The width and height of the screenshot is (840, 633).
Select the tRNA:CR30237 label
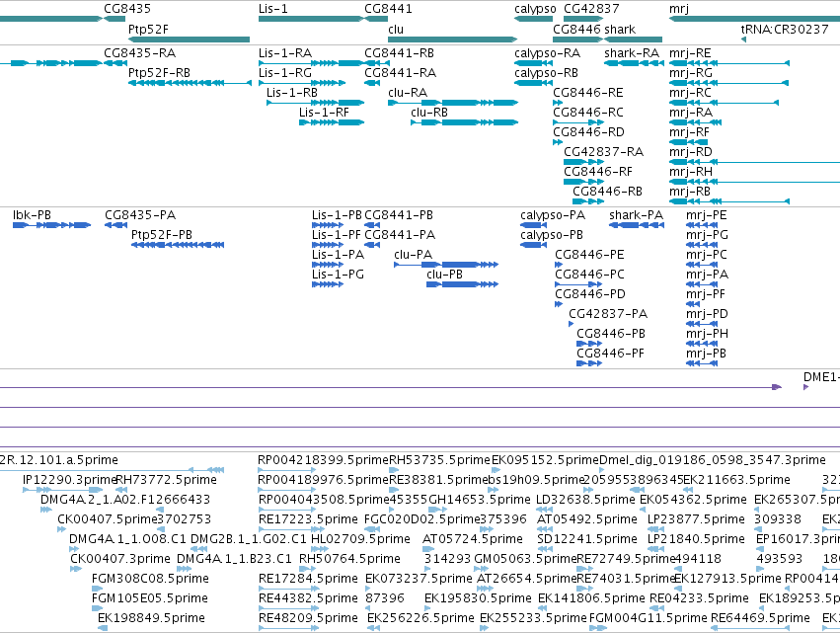tap(785, 30)
